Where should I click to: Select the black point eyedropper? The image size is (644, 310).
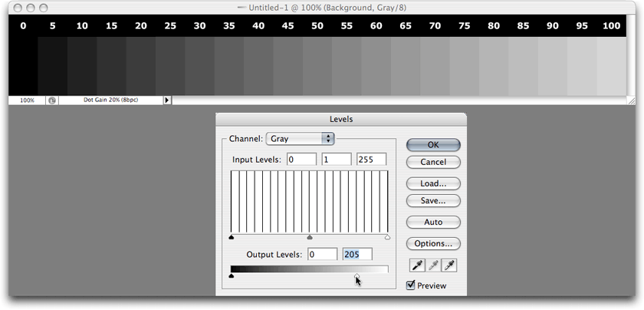[x=417, y=265]
